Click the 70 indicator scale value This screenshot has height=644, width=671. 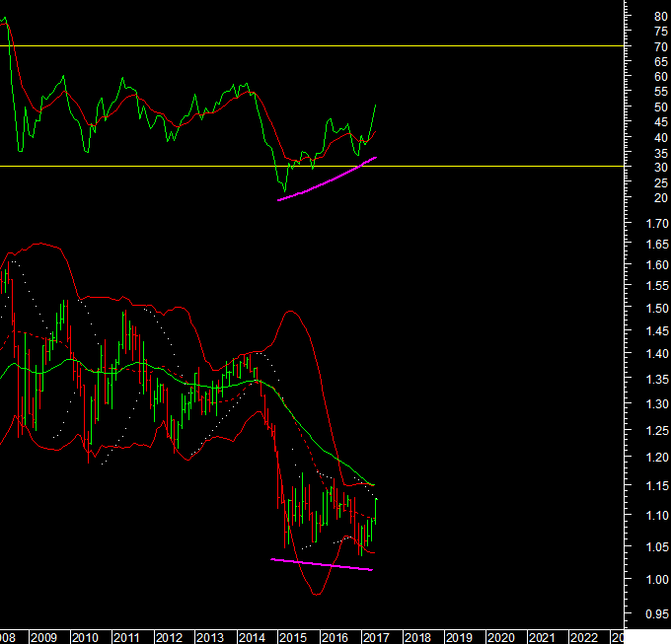pyautogui.click(x=661, y=46)
